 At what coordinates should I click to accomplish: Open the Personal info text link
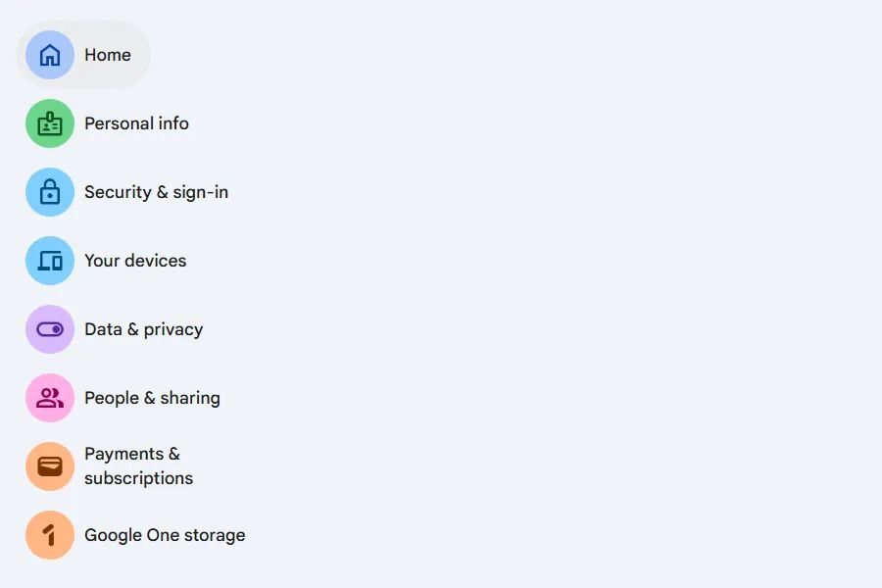136,123
